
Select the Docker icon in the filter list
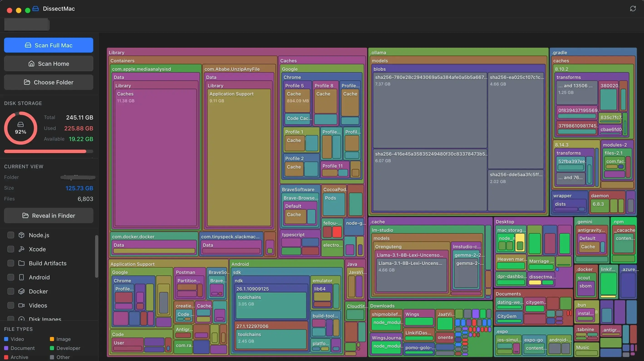pos(22,291)
